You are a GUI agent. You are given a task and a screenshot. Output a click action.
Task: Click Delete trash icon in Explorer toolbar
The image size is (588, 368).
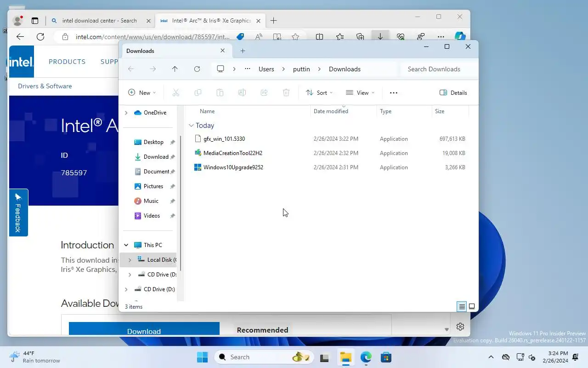coord(286,92)
